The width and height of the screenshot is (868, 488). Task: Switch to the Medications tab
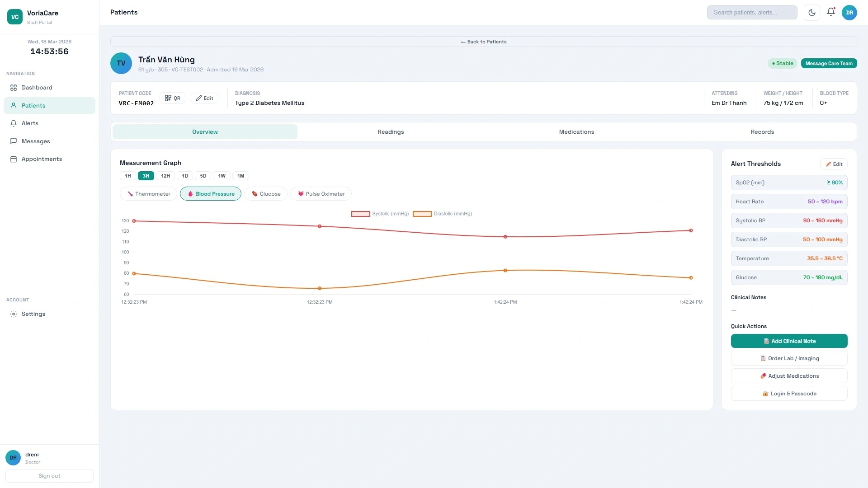(x=576, y=132)
